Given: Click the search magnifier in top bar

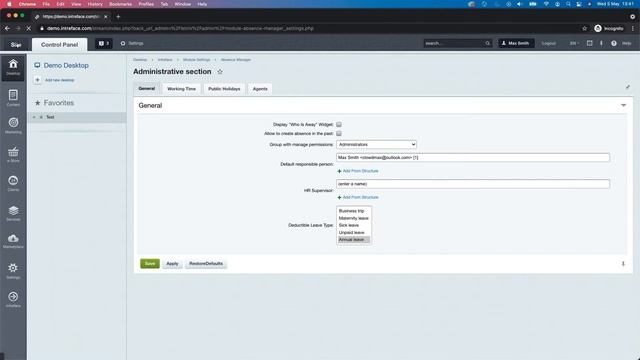Looking at the screenshot, I should tap(487, 43).
